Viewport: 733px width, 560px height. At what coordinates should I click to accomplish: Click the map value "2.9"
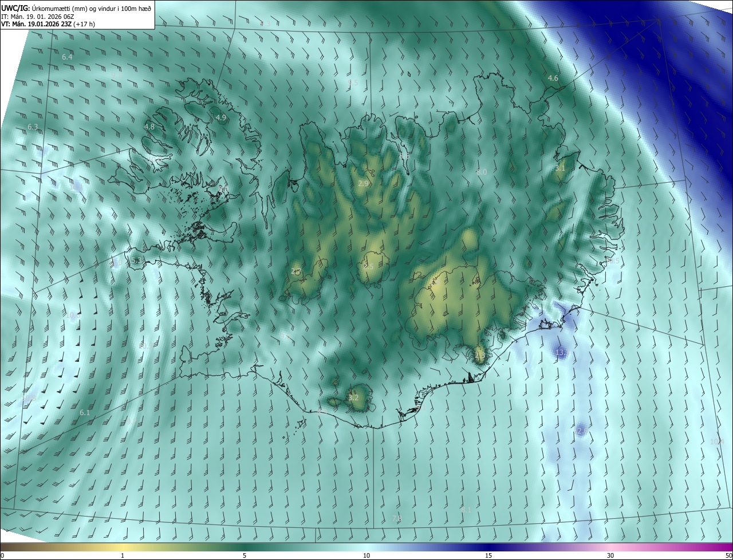(363, 184)
